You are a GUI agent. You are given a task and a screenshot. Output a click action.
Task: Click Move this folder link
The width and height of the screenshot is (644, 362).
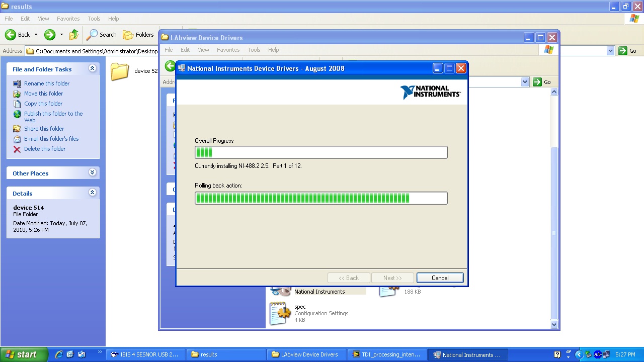tap(43, 94)
